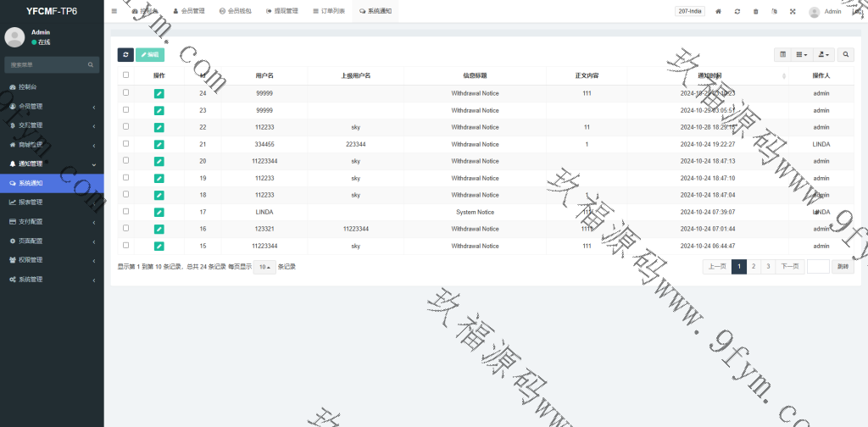Click the edit pencil for row ID 24
This screenshot has height=427, width=868.
click(159, 93)
